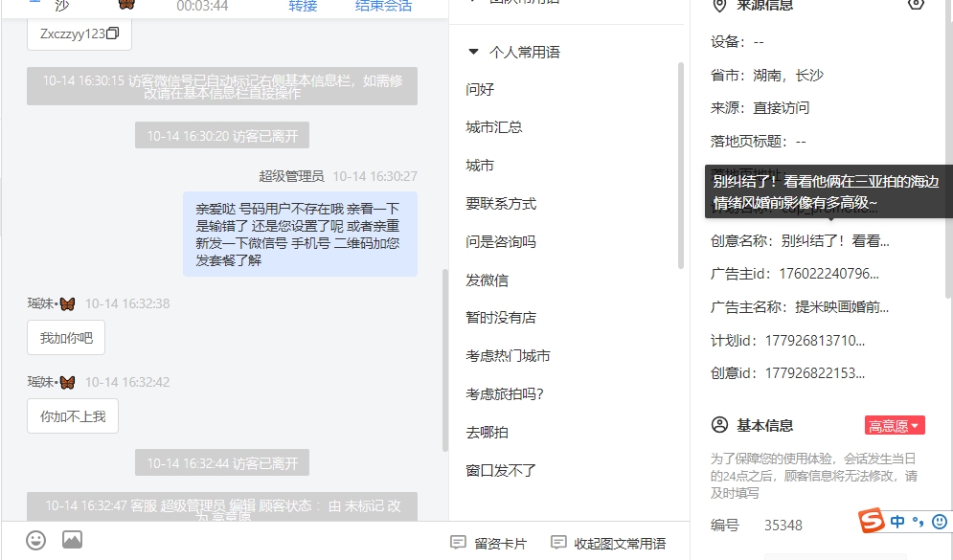Click the session timer 00:03:44
This screenshot has height=560, width=953.
click(x=202, y=6)
